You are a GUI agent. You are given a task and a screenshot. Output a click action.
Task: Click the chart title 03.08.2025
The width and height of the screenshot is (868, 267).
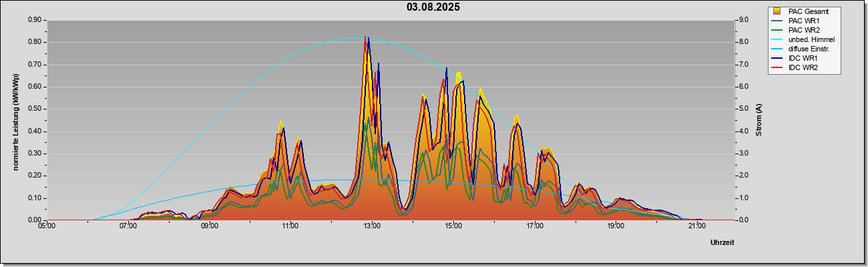pos(433,7)
